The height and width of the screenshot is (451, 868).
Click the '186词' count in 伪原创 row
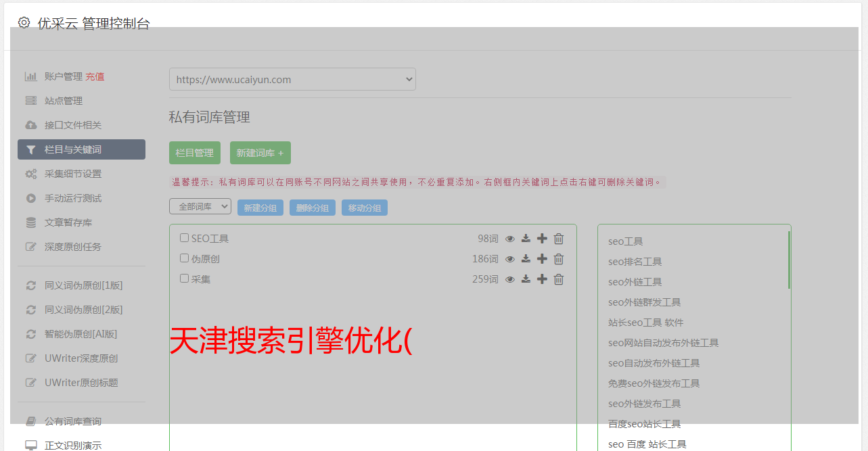pyautogui.click(x=485, y=259)
